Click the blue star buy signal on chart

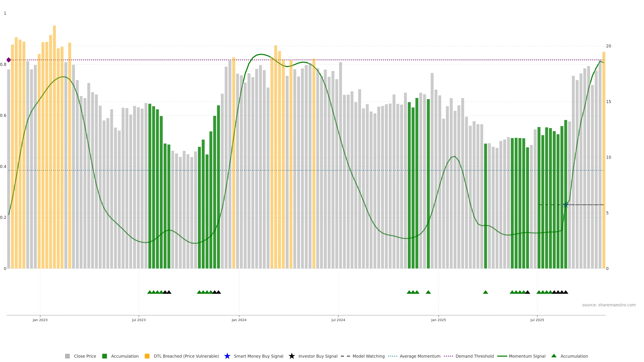pos(566,205)
